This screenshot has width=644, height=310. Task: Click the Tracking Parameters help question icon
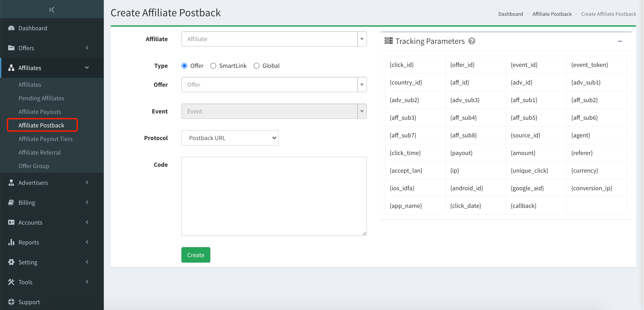click(x=472, y=41)
